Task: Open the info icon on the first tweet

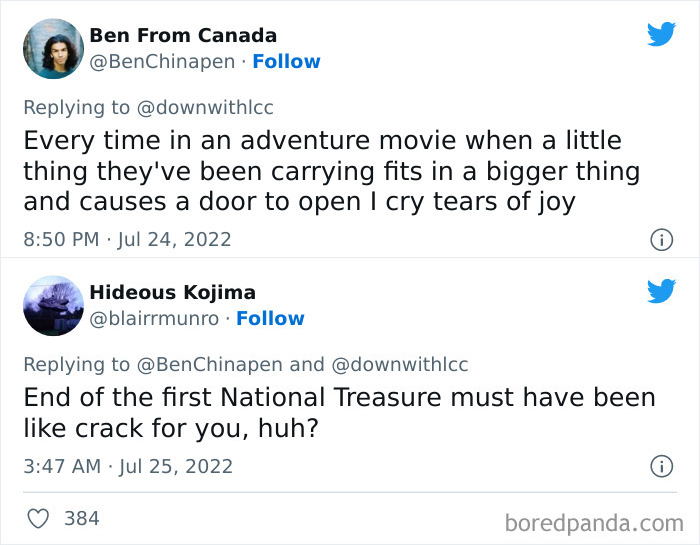Action: point(660,239)
